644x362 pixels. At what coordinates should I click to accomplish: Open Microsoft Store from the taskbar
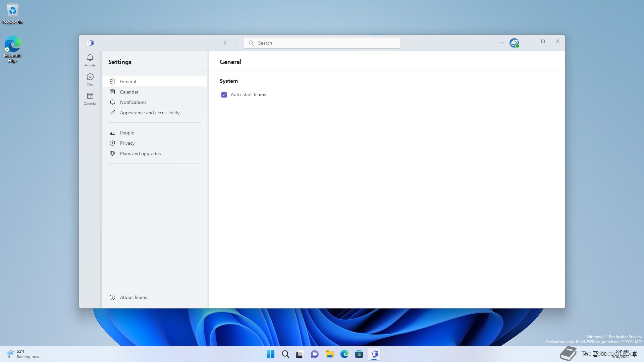[x=359, y=354]
